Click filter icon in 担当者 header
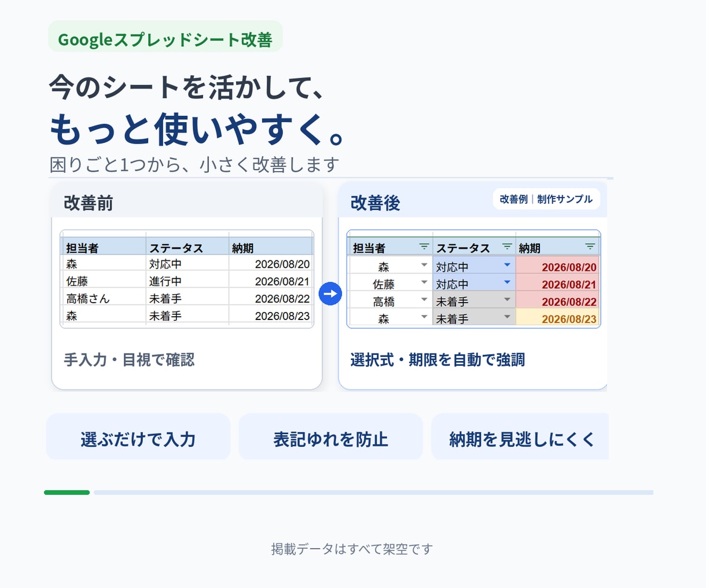Screen dimensions: 706x588 tap(424, 247)
